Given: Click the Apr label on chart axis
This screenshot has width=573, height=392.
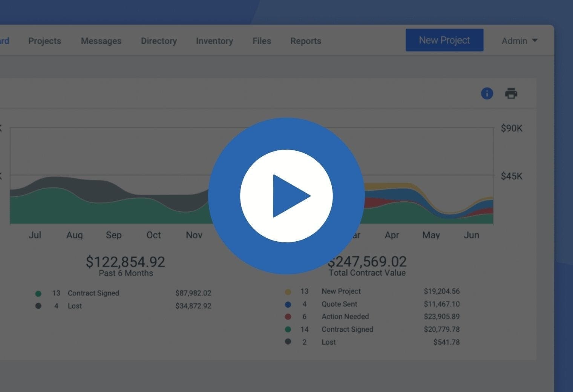Looking at the screenshot, I should [392, 235].
